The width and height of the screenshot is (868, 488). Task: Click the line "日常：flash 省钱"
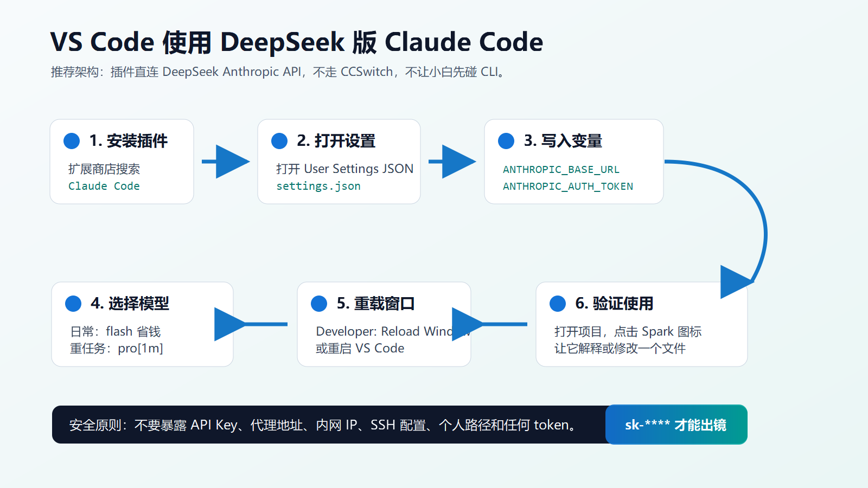pyautogui.click(x=116, y=331)
